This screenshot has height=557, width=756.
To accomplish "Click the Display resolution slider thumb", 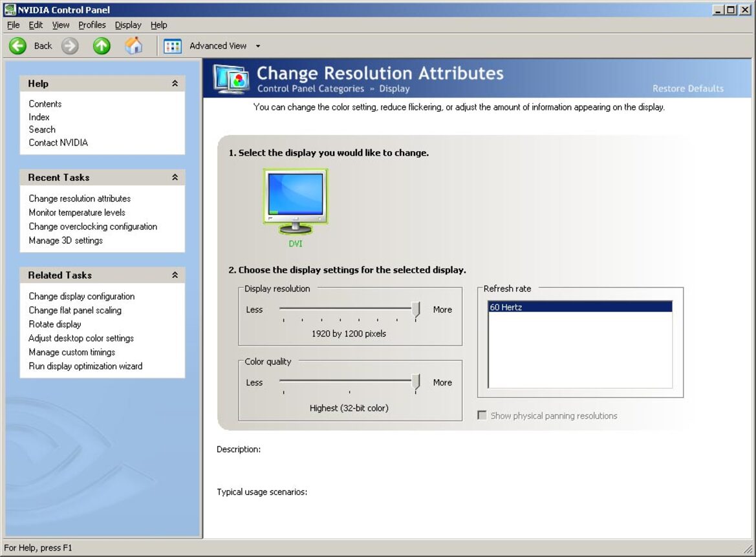I will tap(416, 310).
